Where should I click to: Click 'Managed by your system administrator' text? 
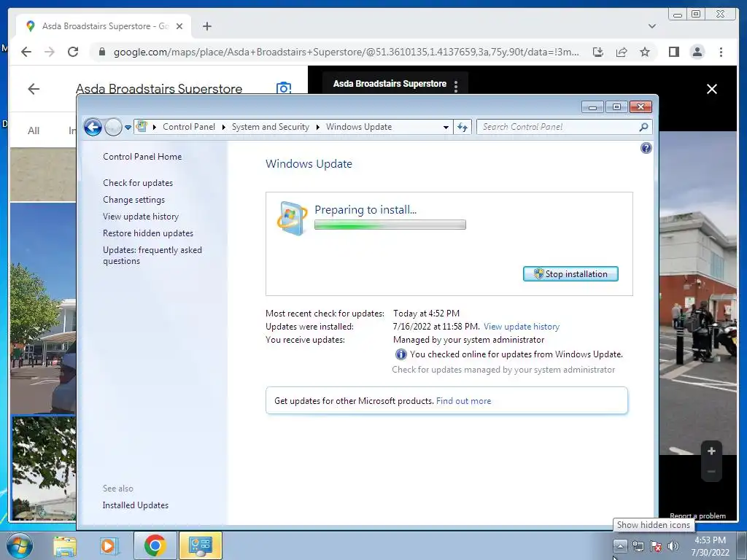point(468,340)
